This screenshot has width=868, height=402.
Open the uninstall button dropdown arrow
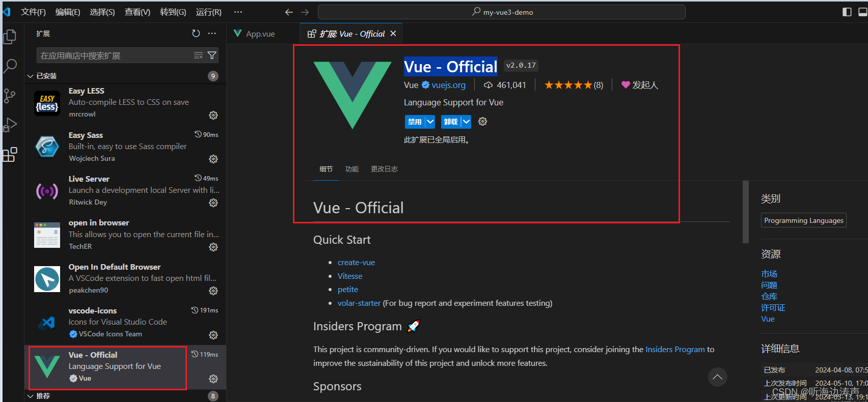coord(466,122)
